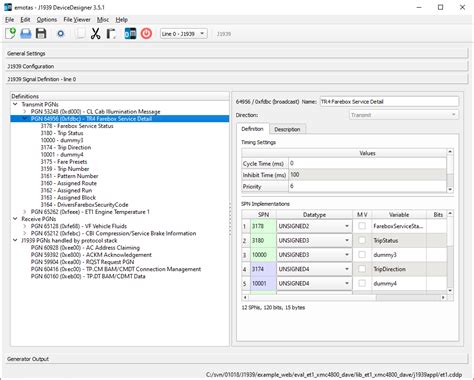474x380 pixels.
Task: Toggle M V checkbox for SPN 3174
Action: click(362, 269)
